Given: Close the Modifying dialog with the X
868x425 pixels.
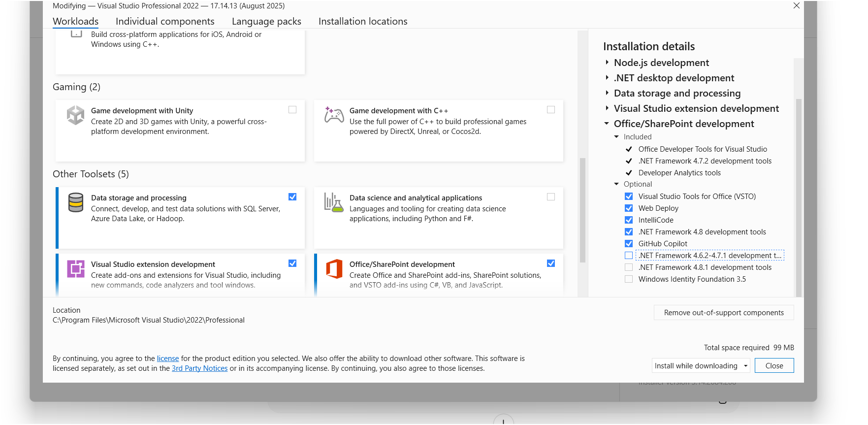Looking at the screenshot, I should click(796, 6).
